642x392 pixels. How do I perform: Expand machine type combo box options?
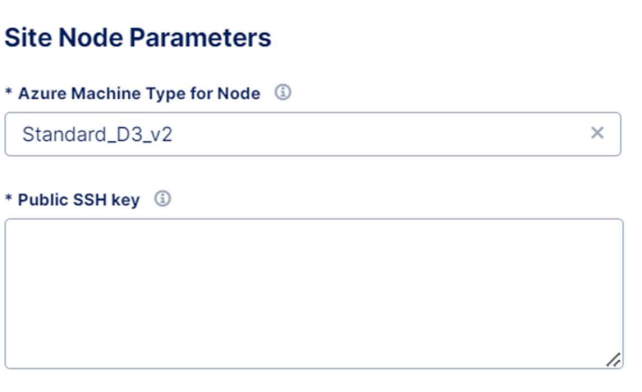click(x=313, y=134)
